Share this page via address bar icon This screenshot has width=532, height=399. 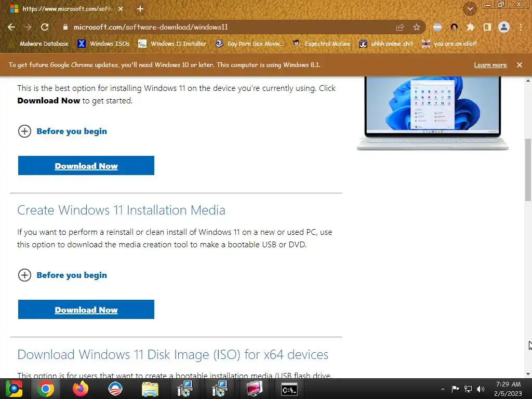(400, 28)
